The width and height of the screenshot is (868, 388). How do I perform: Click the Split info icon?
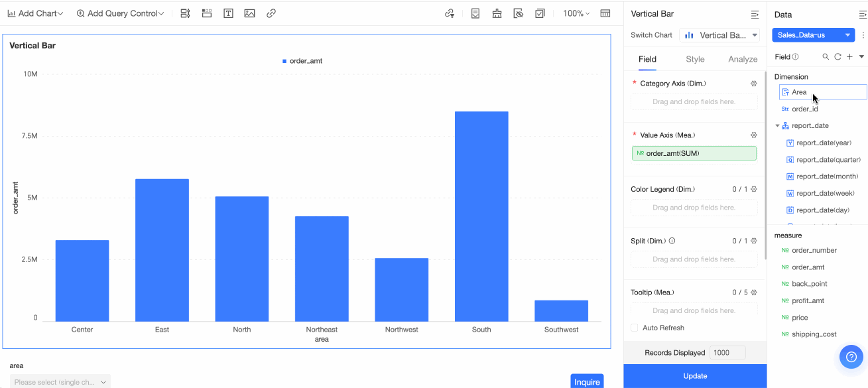(x=672, y=241)
